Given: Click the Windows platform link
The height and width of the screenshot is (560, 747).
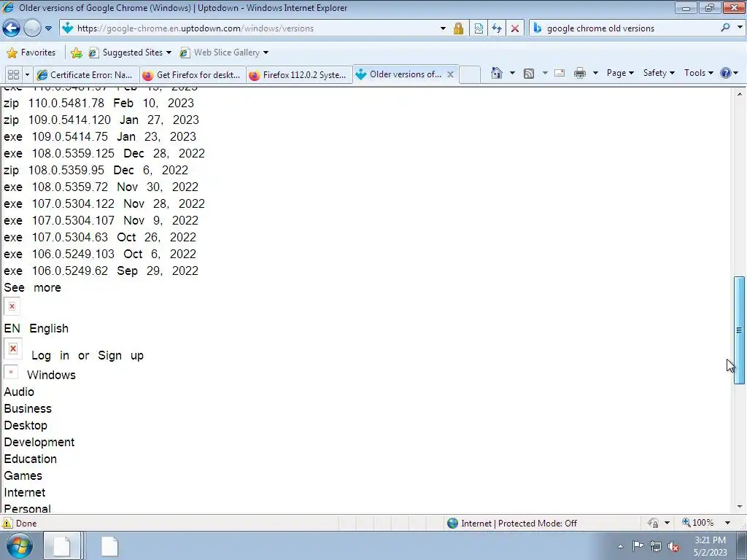Looking at the screenshot, I should click(x=52, y=376).
